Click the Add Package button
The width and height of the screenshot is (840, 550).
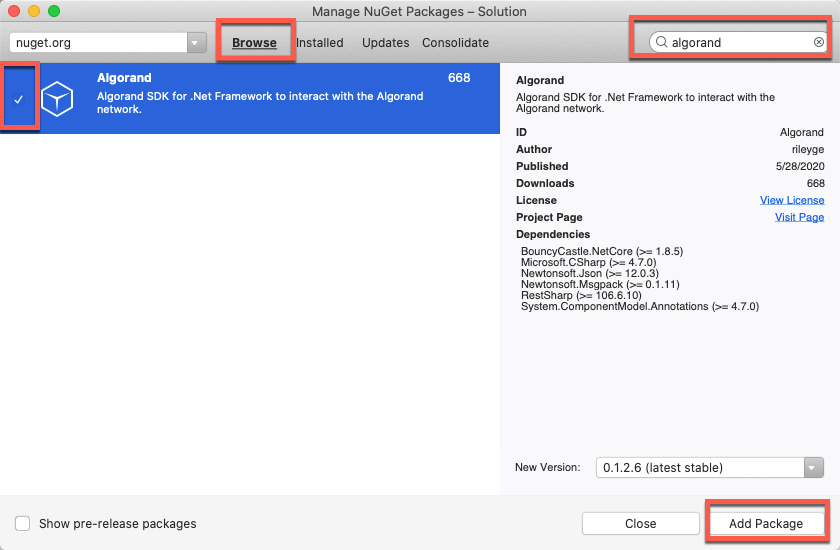[x=766, y=523]
